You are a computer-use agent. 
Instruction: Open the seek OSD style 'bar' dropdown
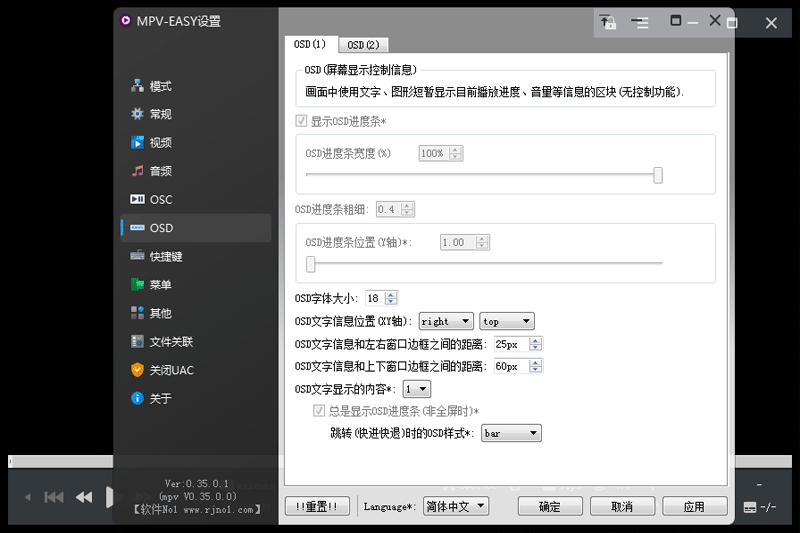point(511,433)
